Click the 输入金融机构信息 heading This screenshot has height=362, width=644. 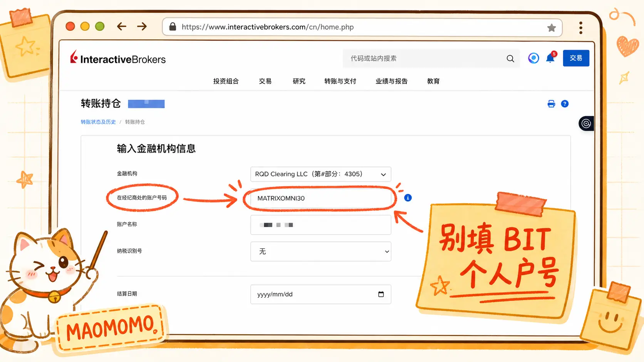(156, 148)
